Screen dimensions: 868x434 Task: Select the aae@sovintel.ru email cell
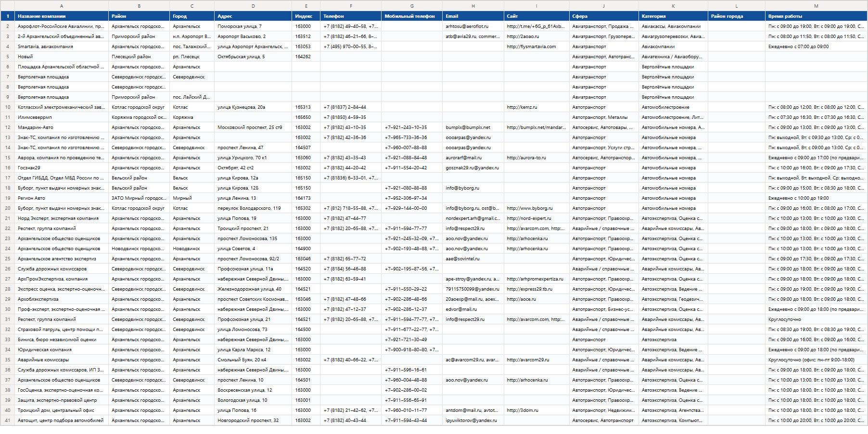pos(473,259)
